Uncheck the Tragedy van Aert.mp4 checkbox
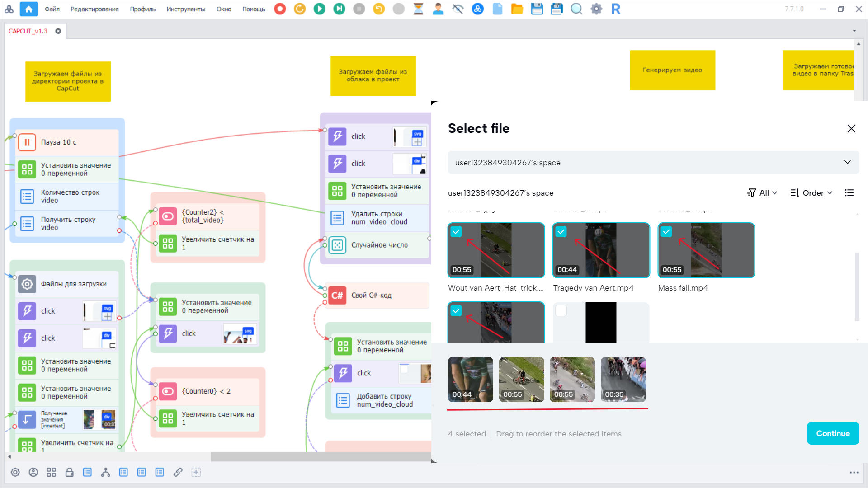This screenshot has height=488, width=868. pos(561,232)
